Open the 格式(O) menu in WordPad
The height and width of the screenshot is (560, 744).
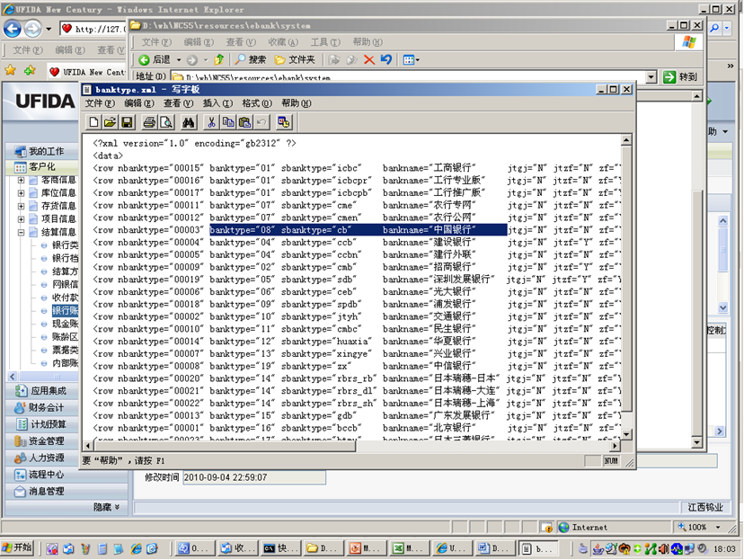point(257,103)
